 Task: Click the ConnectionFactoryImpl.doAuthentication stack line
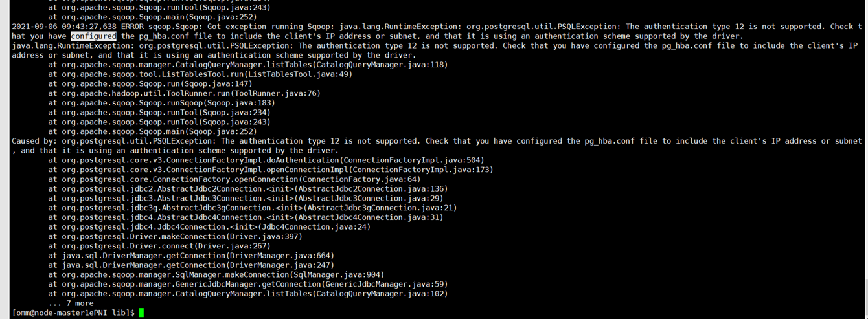tap(266, 160)
